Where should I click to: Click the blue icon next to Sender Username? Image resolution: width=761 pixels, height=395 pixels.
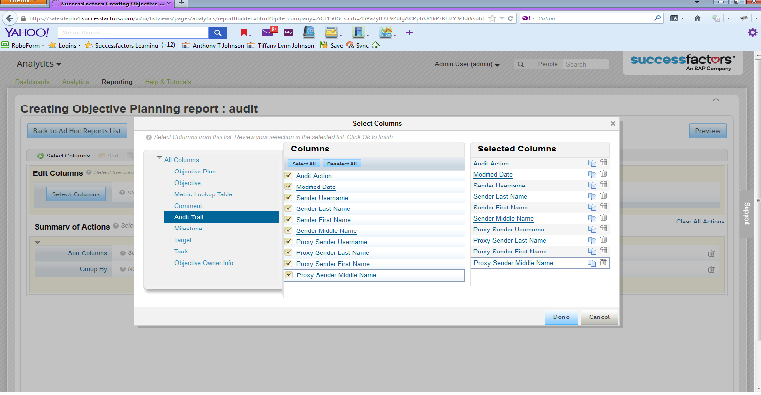coord(592,185)
